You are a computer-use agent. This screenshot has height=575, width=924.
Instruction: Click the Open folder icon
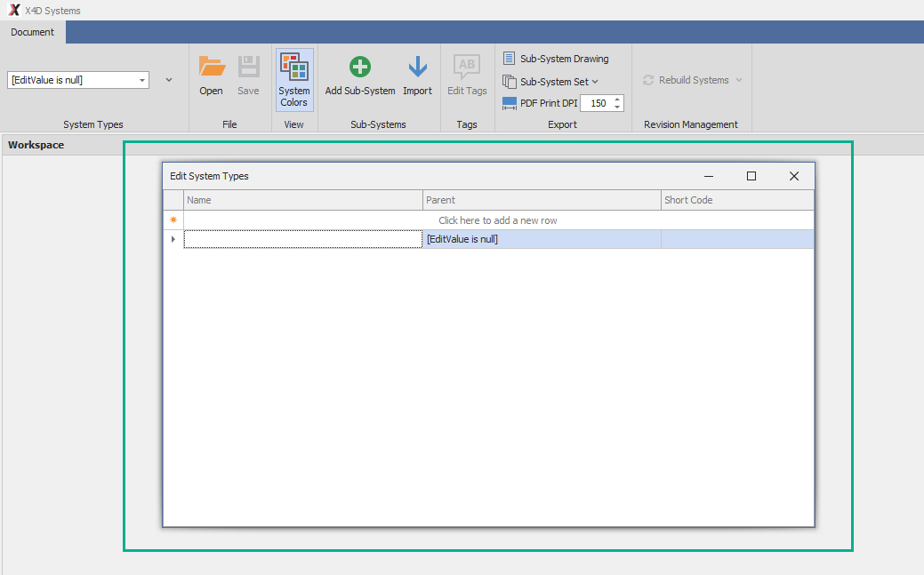point(212,68)
